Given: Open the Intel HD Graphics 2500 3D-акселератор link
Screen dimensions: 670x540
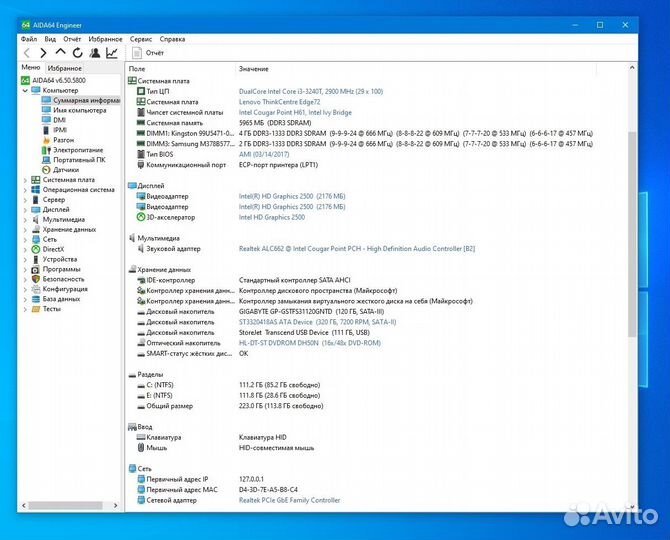Looking at the screenshot, I should coord(272,217).
